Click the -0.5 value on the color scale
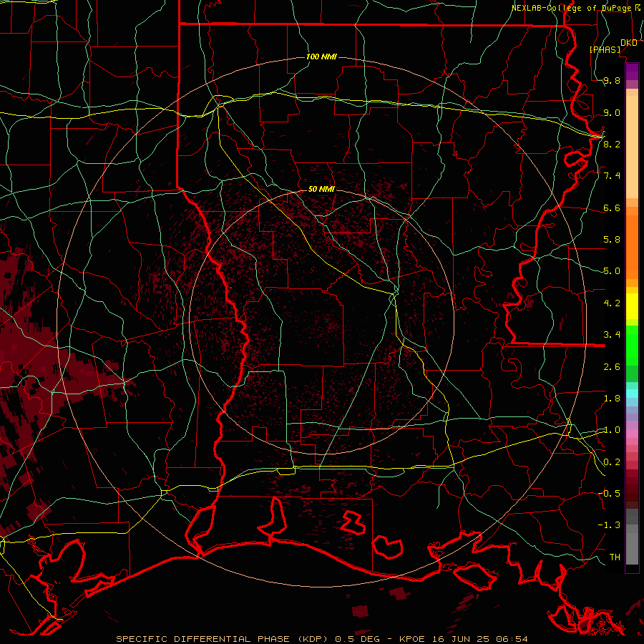 [609, 493]
